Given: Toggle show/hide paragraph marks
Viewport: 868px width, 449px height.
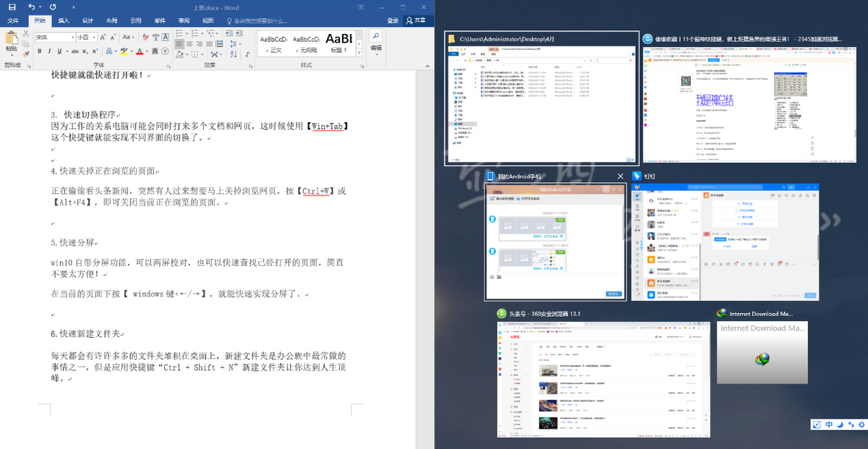Looking at the screenshot, I should [x=247, y=54].
